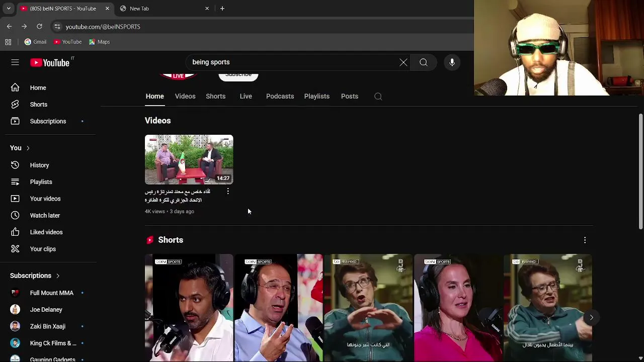
Task: Switch to the channel Playlists tab
Action: click(316, 97)
